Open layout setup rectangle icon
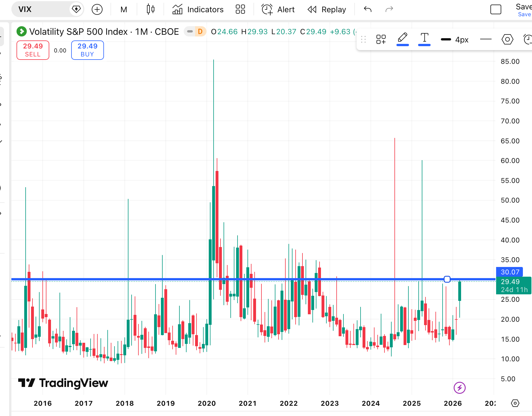The width and height of the screenshot is (532, 416). click(x=496, y=9)
